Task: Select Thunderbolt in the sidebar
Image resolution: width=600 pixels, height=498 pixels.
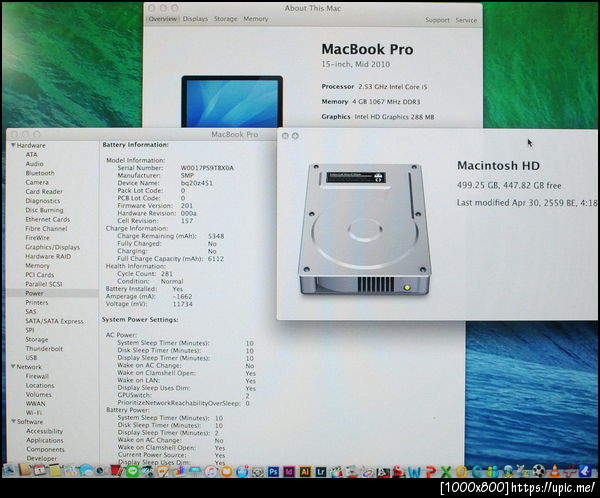Action: pyautogui.click(x=44, y=349)
